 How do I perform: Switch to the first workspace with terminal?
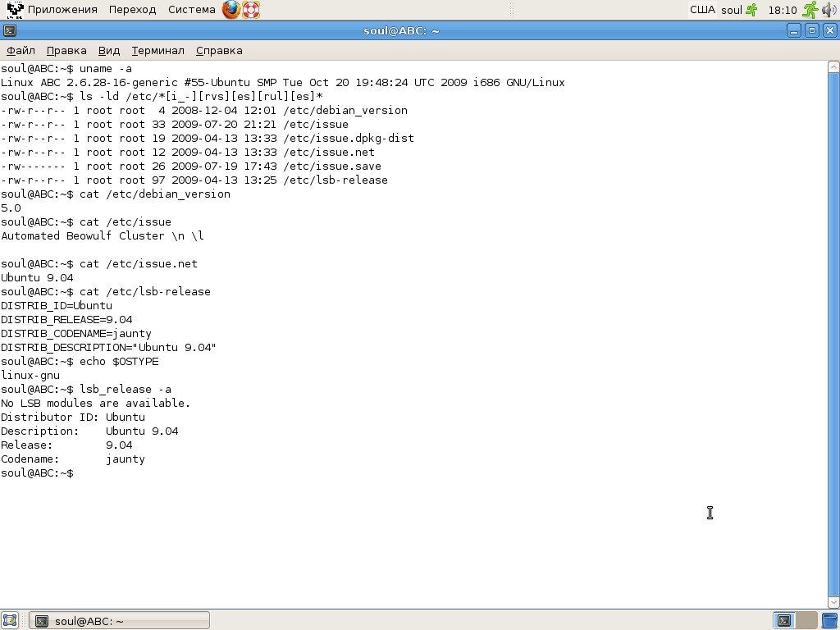point(783,620)
